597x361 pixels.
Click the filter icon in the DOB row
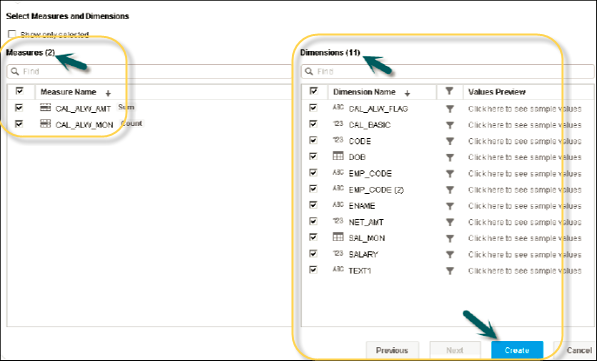tap(450, 157)
